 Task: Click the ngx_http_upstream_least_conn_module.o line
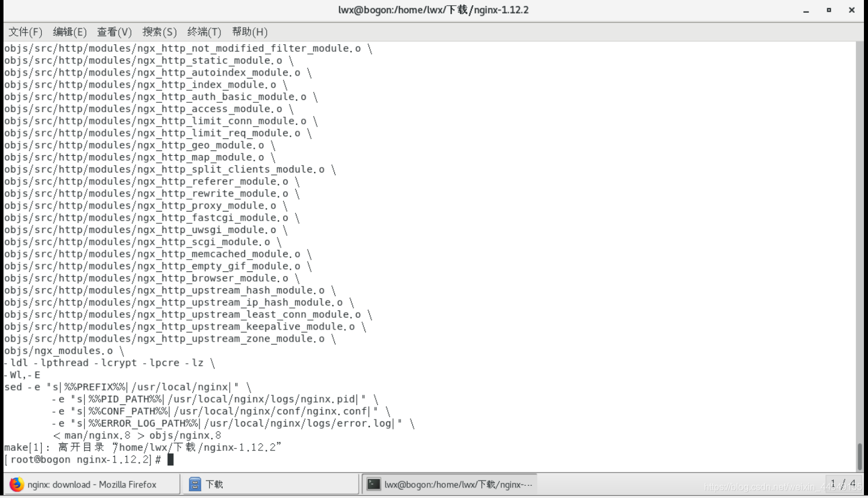pos(188,315)
